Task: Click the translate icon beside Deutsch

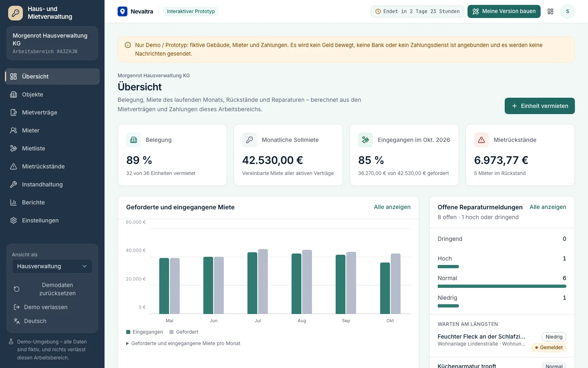Action: pyautogui.click(x=17, y=321)
